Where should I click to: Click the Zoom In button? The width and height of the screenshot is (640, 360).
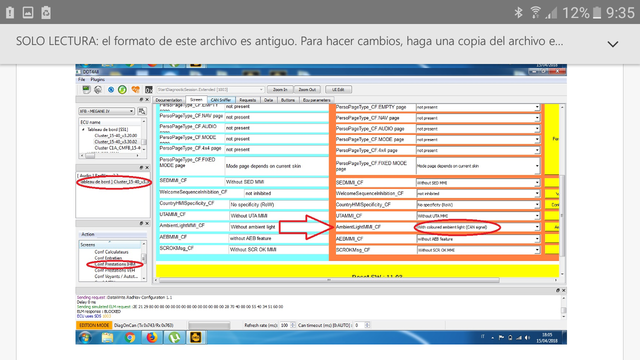(x=280, y=89)
